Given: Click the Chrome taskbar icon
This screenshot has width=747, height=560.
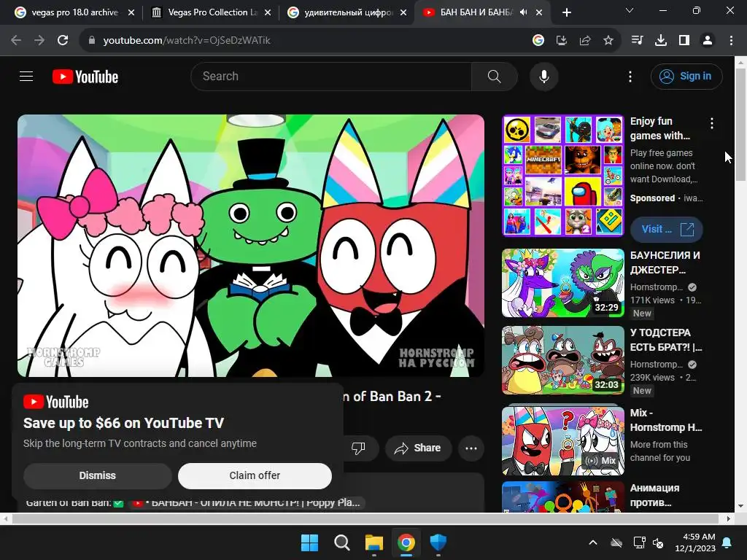Looking at the screenshot, I should (x=406, y=542).
